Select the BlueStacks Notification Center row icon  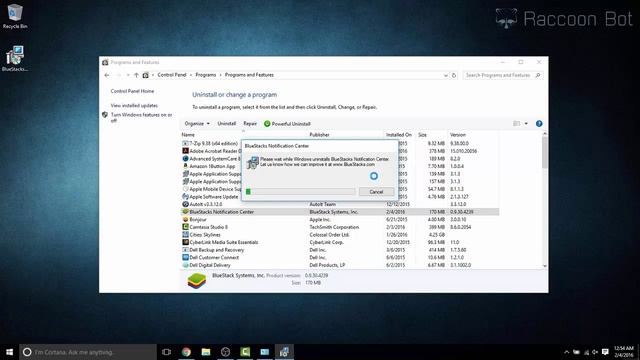coord(185,212)
